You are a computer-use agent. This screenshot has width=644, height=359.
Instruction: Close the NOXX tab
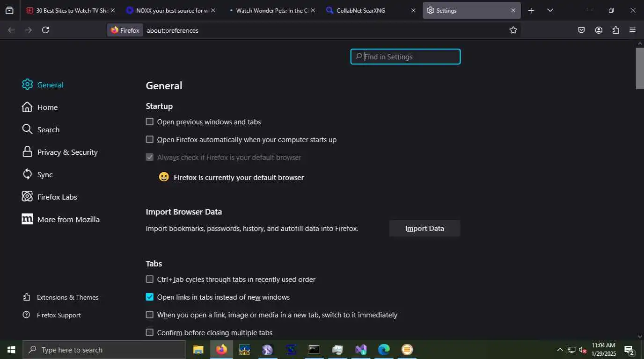(x=213, y=10)
